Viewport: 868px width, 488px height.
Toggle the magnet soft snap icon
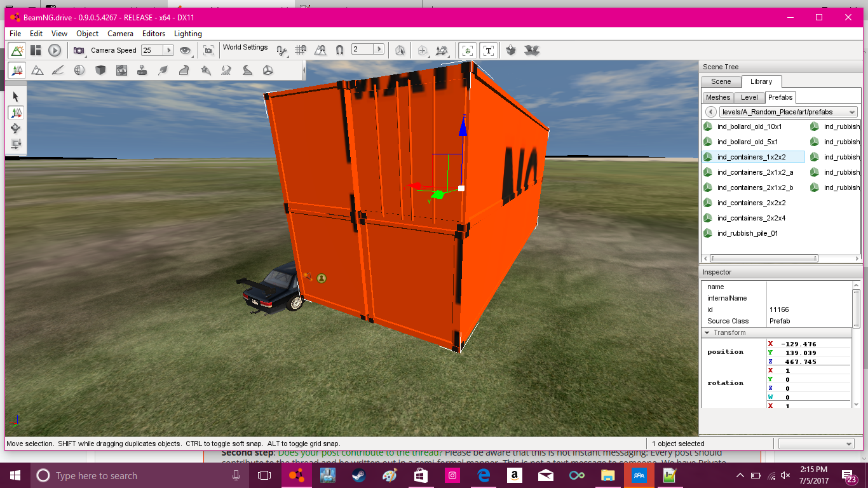click(x=339, y=50)
